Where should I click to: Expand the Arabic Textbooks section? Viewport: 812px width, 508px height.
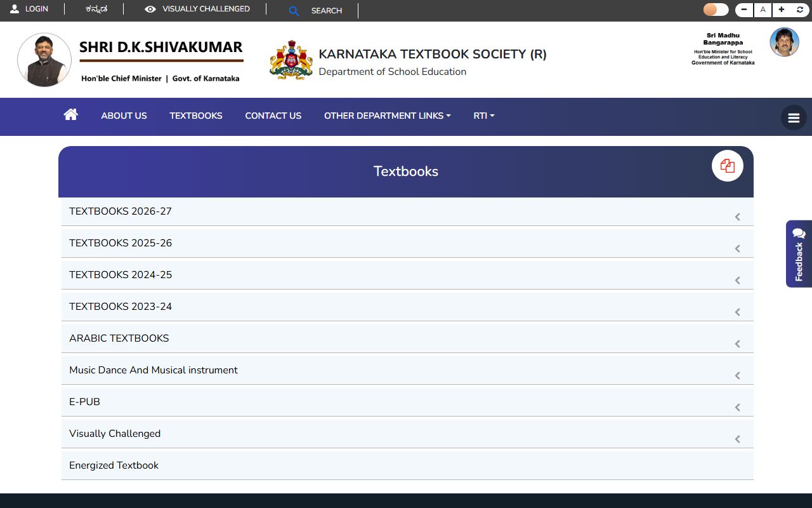click(x=407, y=338)
